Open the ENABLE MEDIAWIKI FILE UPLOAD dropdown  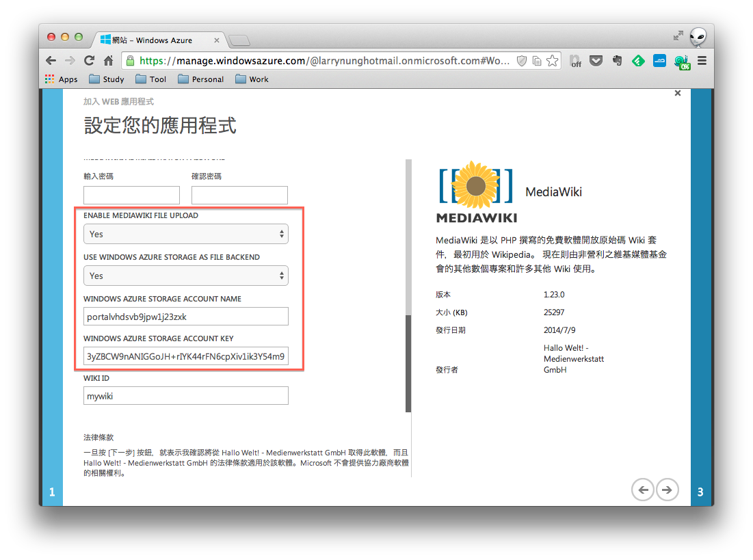pyautogui.click(x=185, y=233)
